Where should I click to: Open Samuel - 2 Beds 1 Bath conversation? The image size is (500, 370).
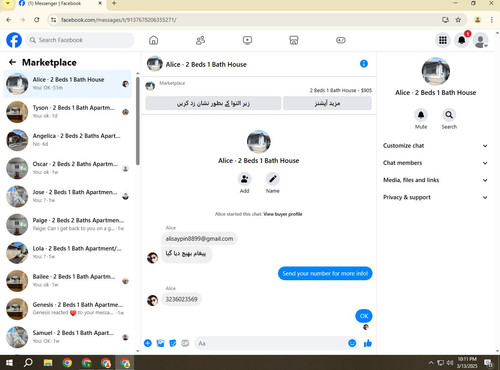[x=67, y=337]
